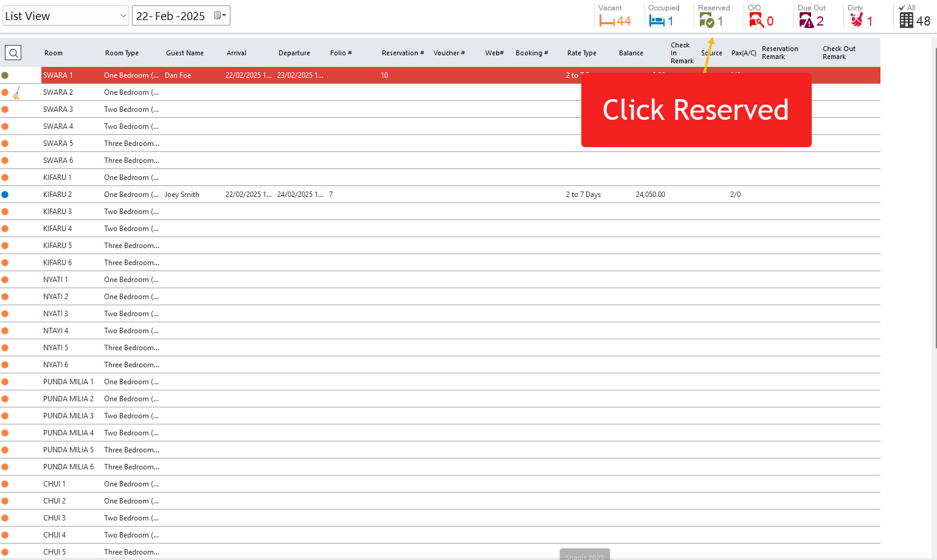Image resolution: width=937 pixels, height=560 pixels.
Task: Click the date field showing 22-Feb-2025
Action: (171, 16)
